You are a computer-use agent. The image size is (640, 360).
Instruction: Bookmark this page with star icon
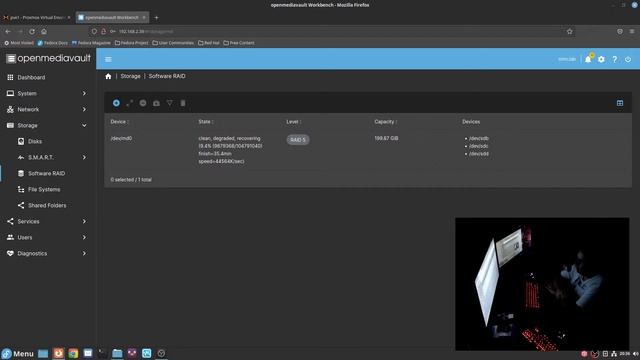pyautogui.click(x=569, y=31)
